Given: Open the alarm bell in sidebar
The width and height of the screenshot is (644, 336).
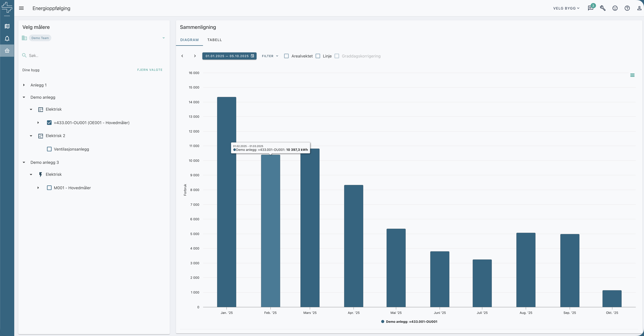Looking at the screenshot, I should coord(7,39).
